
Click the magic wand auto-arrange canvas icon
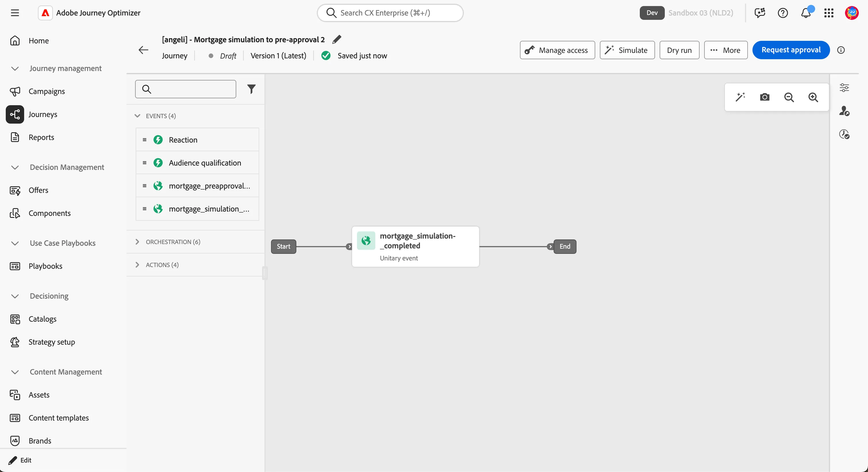pyautogui.click(x=740, y=97)
